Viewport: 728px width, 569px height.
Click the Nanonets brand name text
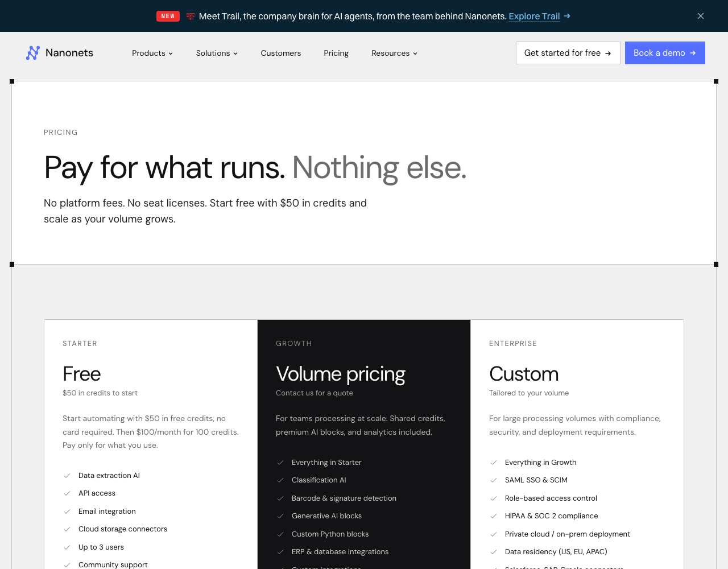click(69, 53)
